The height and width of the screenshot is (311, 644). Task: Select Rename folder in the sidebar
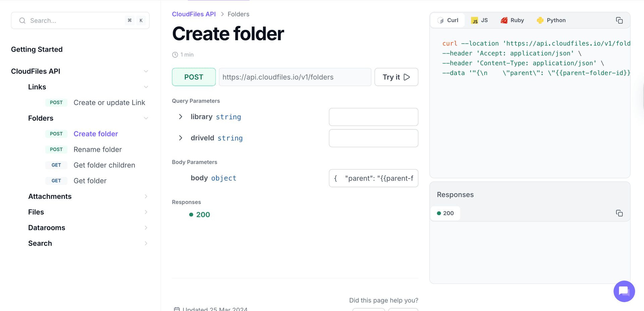[x=98, y=149]
